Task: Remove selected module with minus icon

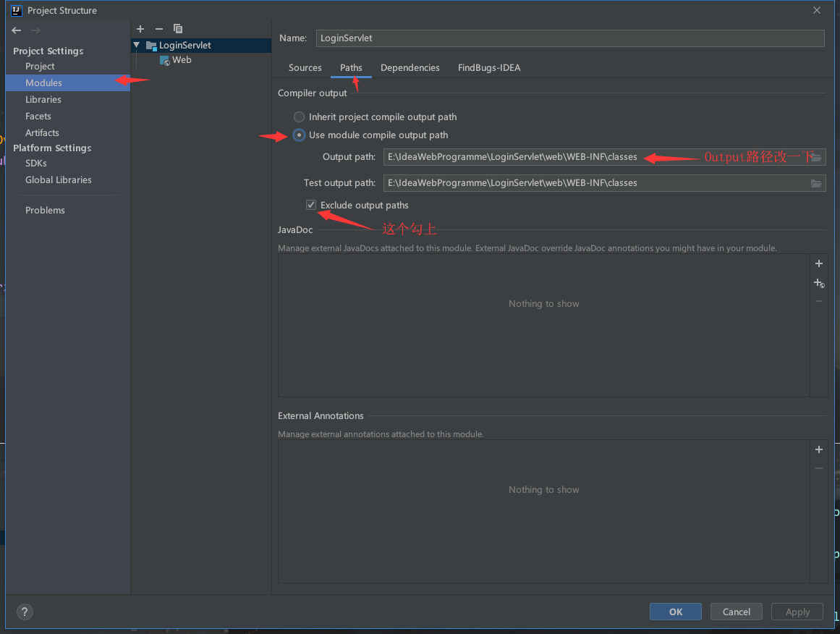Action: coord(159,29)
